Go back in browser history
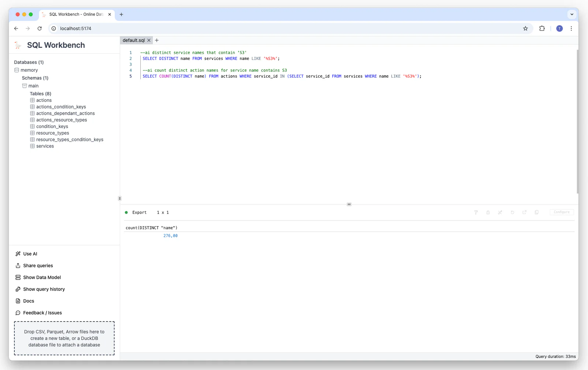 (x=16, y=28)
